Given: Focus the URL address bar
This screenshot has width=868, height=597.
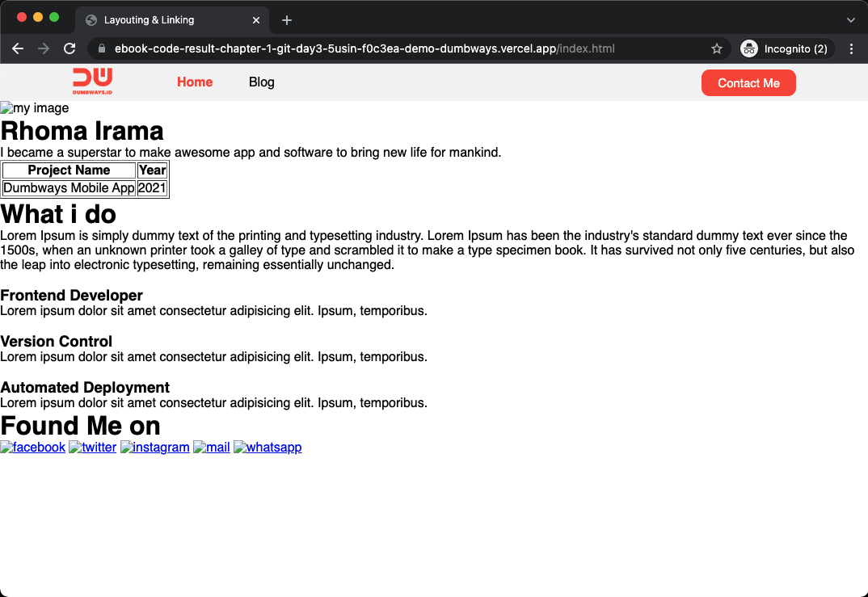Looking at the screenshot, I should 364,48.
